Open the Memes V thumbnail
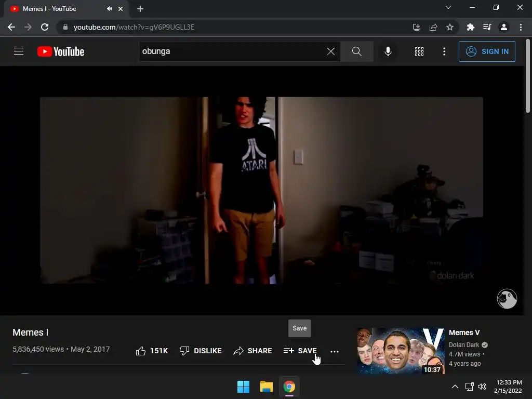532x399 pixels. point(401,351)
